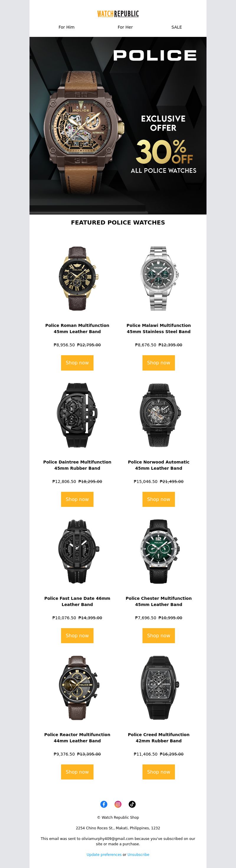View the Police Chester green dial watch image
Viewport: 236px width, 868px height.
coord(159,552)
